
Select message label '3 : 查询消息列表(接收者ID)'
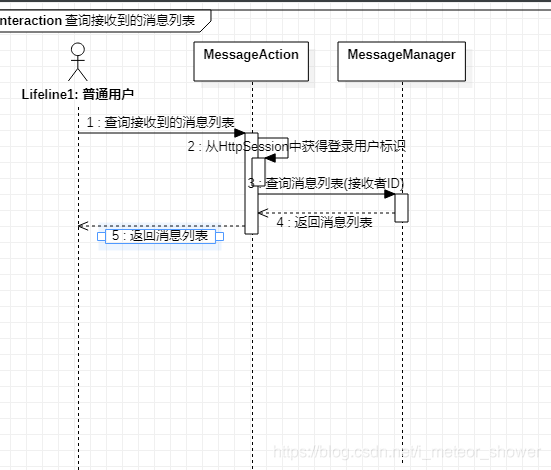point(326,183)
